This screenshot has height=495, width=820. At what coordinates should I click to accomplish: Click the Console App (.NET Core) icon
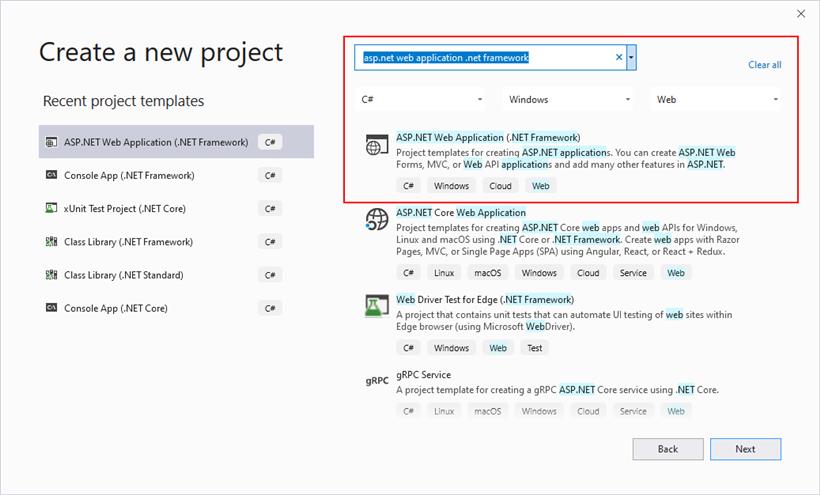pyautogui.click(x=51, y=308)
